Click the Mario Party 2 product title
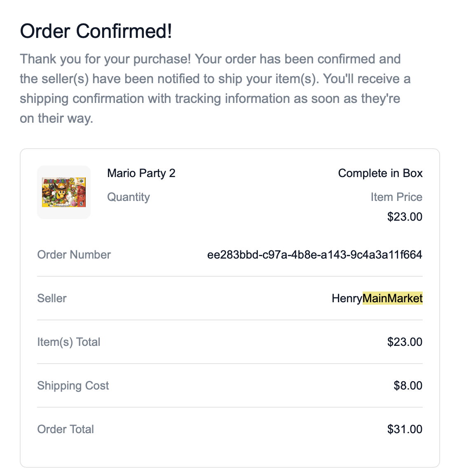Image resolution: width=459 pixels, height=476 pixels. click(141, 173)
